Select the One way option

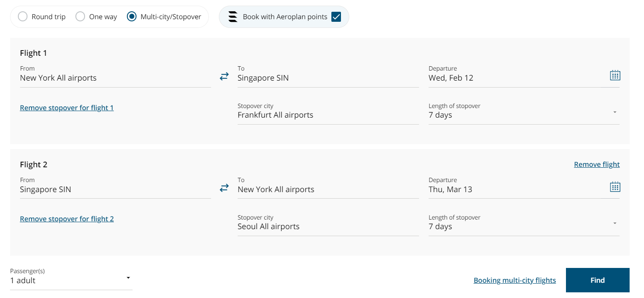point(80,16)
